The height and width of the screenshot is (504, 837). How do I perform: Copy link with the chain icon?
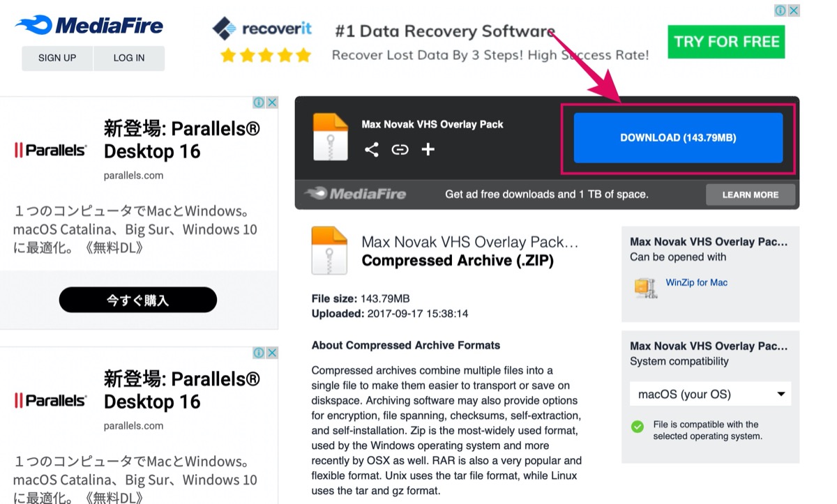click(x=400, y=149)
